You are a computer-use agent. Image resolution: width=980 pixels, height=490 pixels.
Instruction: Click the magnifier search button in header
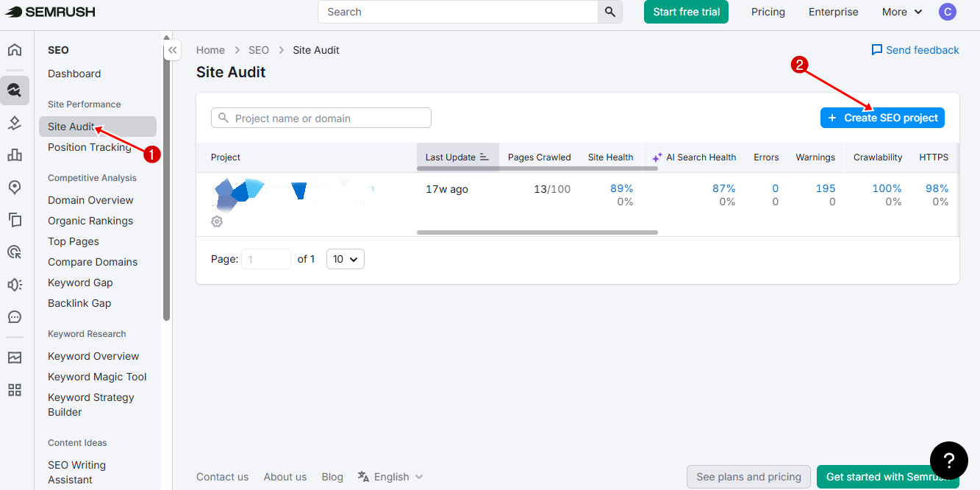610,12
